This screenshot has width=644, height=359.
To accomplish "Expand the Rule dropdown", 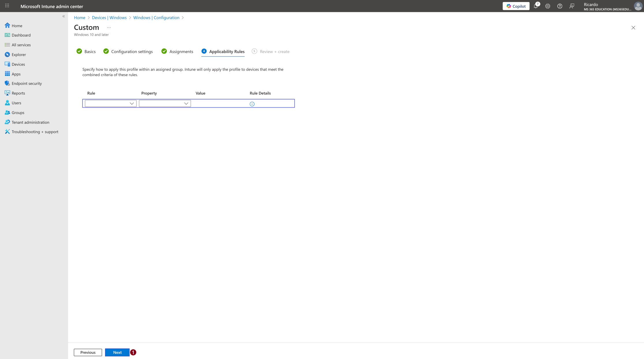I will point(111,103).
